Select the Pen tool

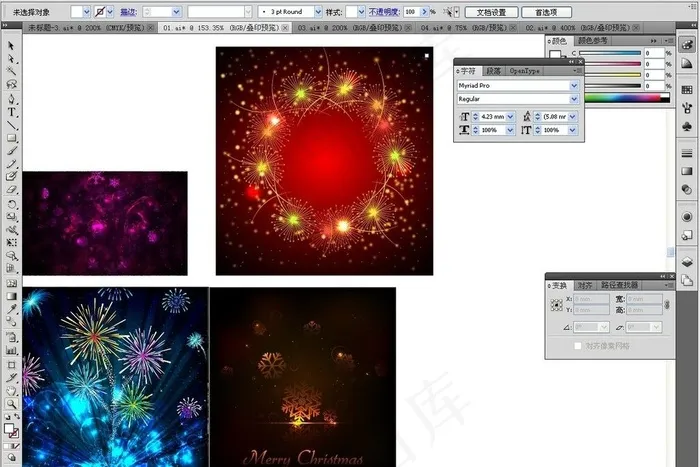[x=11, y=99]
